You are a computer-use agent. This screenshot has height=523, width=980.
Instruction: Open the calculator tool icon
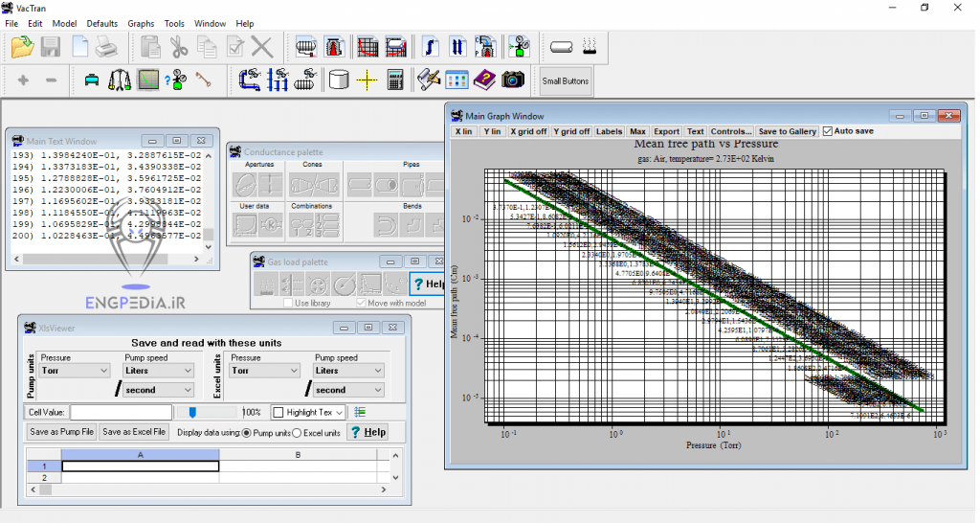click(395, 80)
